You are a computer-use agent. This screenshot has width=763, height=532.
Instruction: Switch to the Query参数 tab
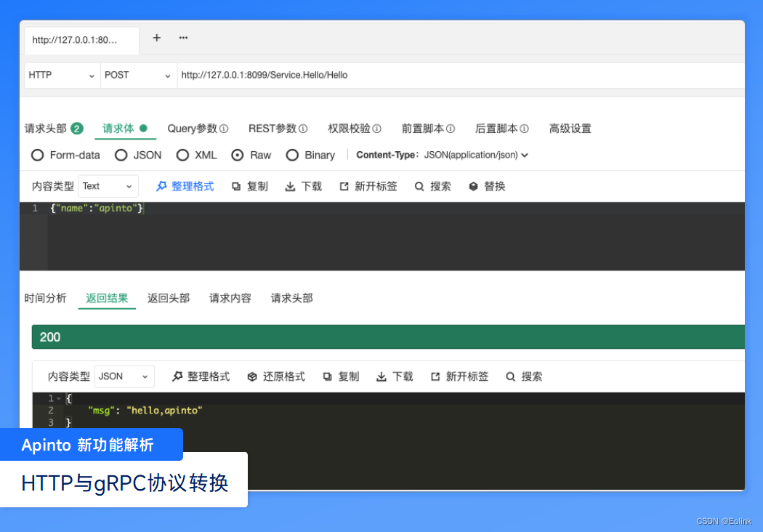[198, 129]
